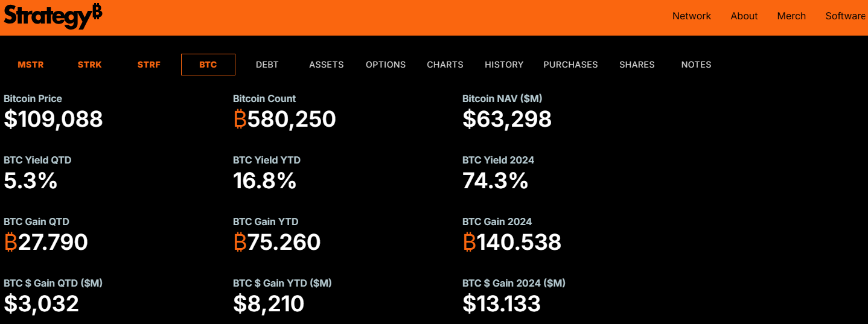This screenshot has height=324, width=868.
Task: Show the CHARTS tab
Action: (x=445, y=65)
